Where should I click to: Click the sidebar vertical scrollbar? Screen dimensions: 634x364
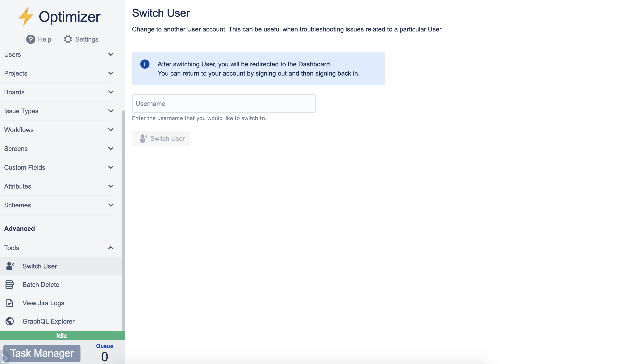(123, 220)
